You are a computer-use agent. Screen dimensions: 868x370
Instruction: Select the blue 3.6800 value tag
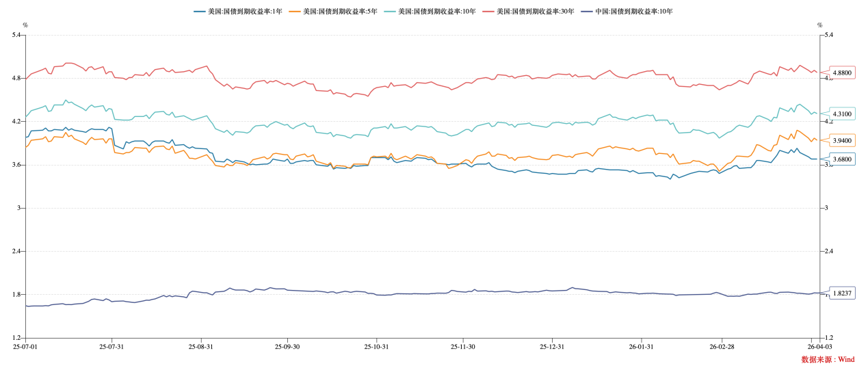pyautogui.click(x=842, y=159)
